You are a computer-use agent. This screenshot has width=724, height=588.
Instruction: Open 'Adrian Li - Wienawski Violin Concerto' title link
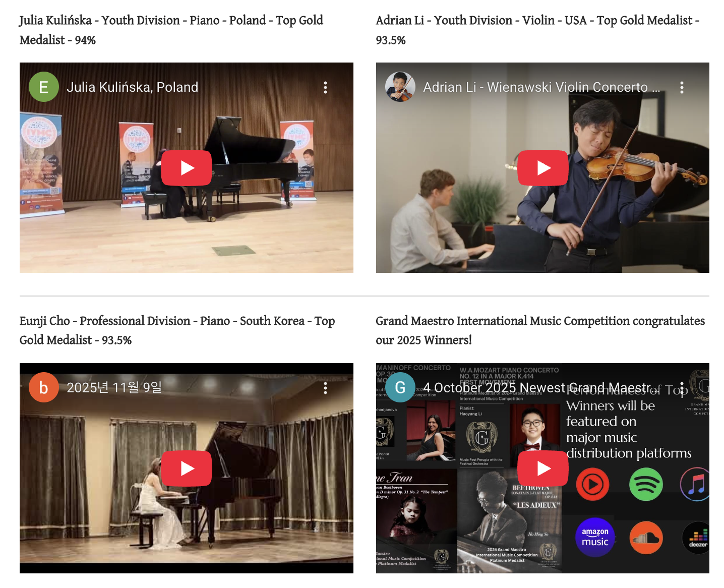tap(541, 87)
